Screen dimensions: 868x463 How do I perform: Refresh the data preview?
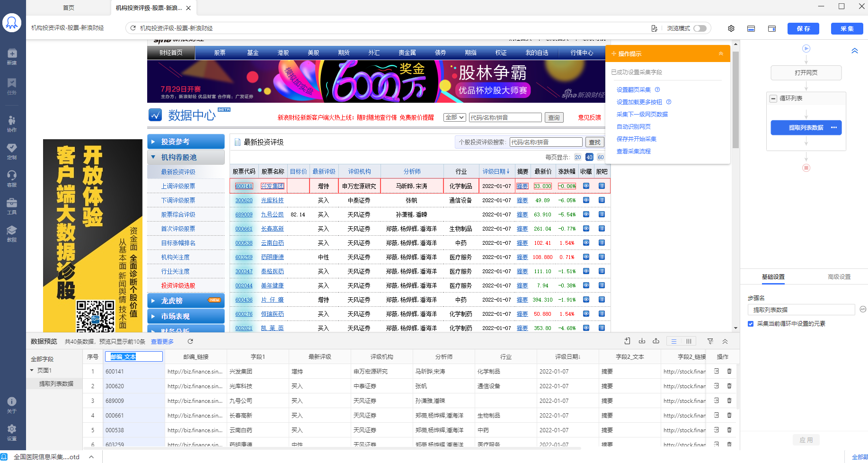[x=190, y=341]
